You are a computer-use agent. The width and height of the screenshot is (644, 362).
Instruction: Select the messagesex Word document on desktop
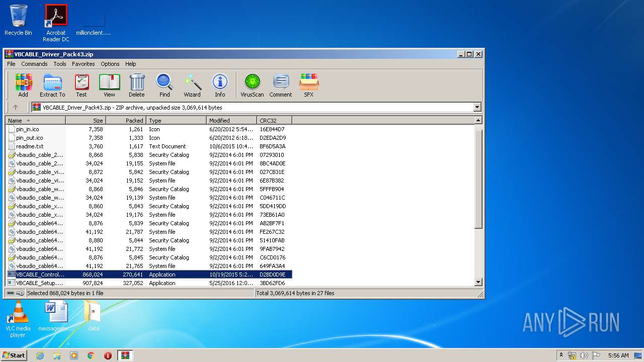(56, 316)
